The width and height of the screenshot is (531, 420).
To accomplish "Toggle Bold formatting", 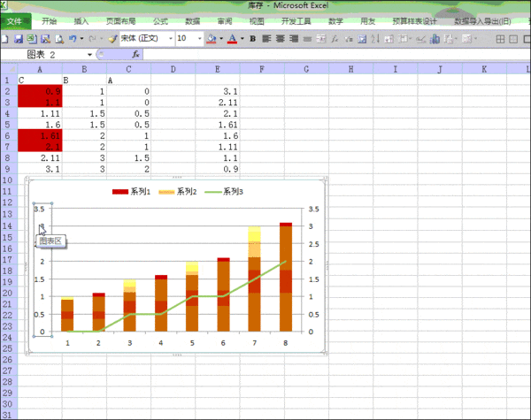I will click(x=252, y=39).
